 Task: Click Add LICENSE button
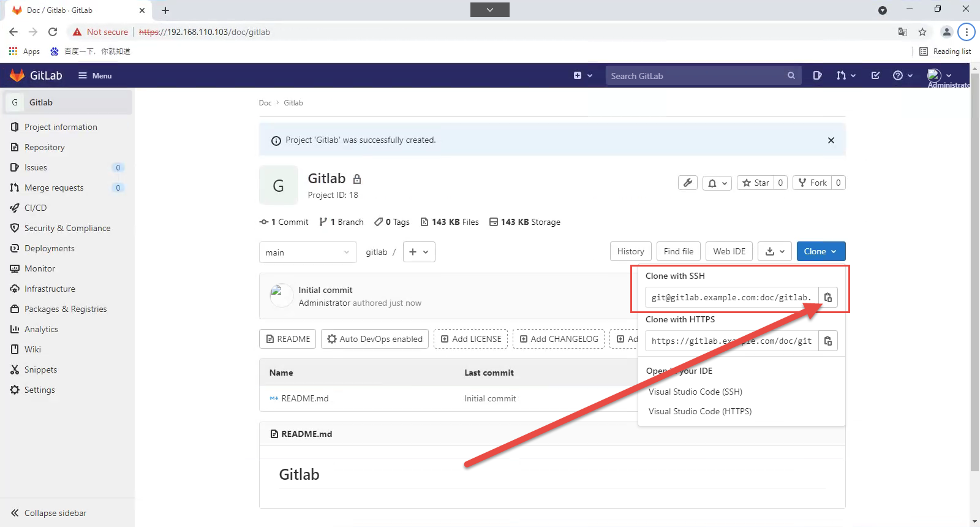(x=470, y=339)
